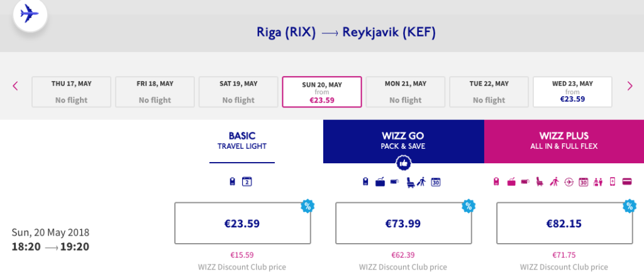Show earlier dates with left arrow
Screen dimensions: 644x277
(x=16, y=86)
